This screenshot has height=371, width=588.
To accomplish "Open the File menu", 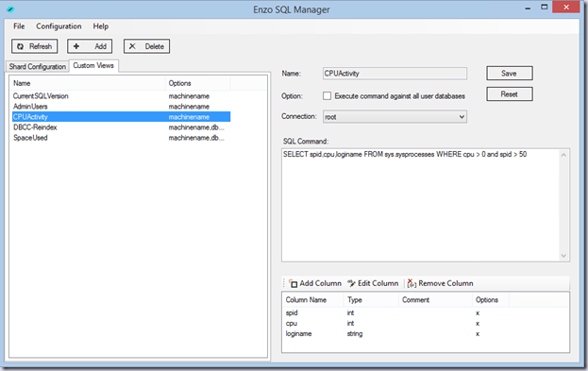I will pos(19,26).
